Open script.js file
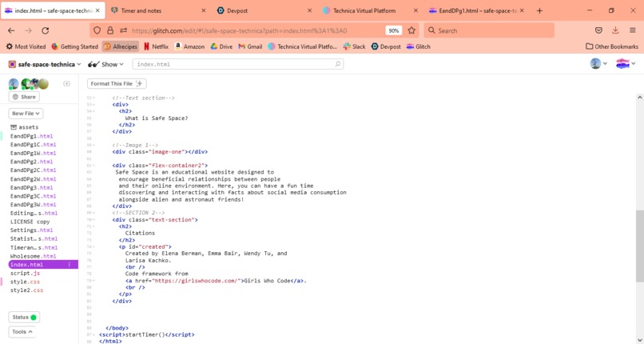The height and width of the screenshot is (344, 644). [25, 273]
